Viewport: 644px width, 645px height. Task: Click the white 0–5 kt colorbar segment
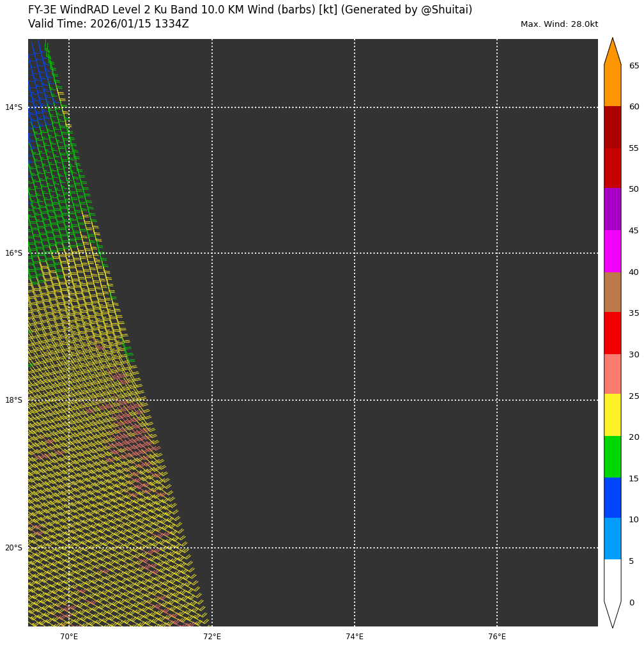612,580
